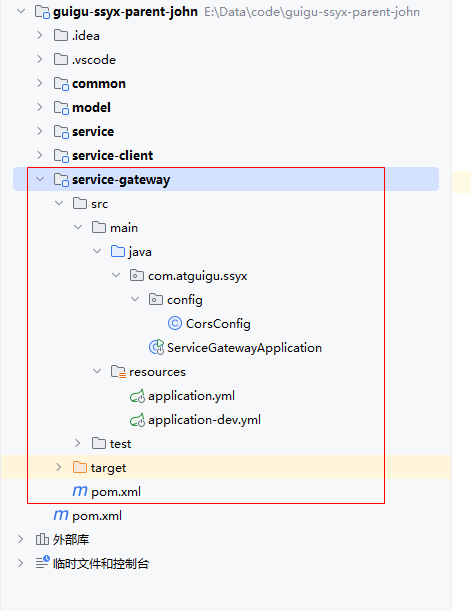
Task: Select the service-gateway module label
Action: point(121,180)
